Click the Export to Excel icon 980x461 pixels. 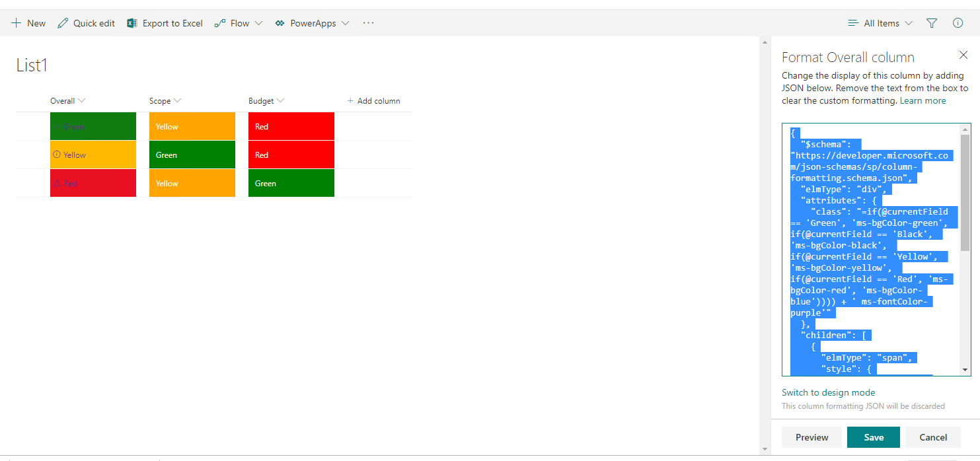[132, 23]
